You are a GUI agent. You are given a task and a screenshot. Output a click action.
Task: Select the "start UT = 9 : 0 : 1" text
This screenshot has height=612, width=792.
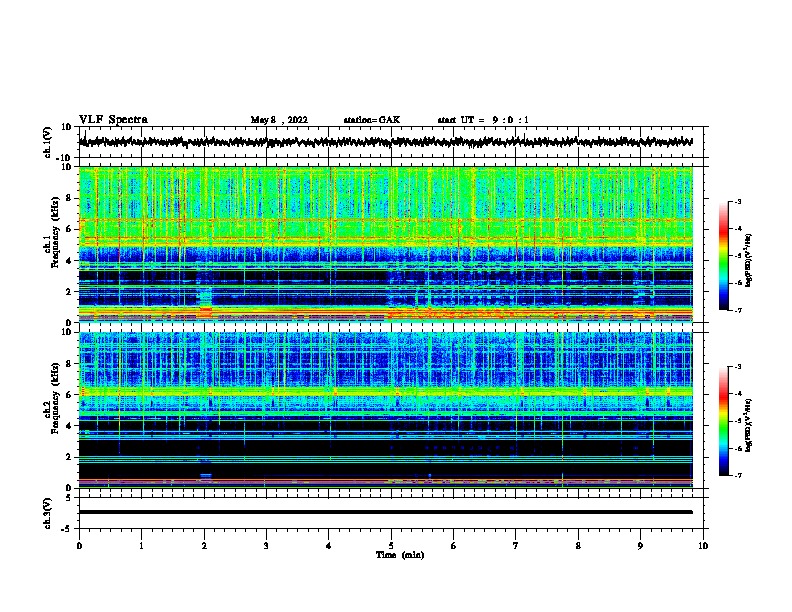[x=483, y=120]
